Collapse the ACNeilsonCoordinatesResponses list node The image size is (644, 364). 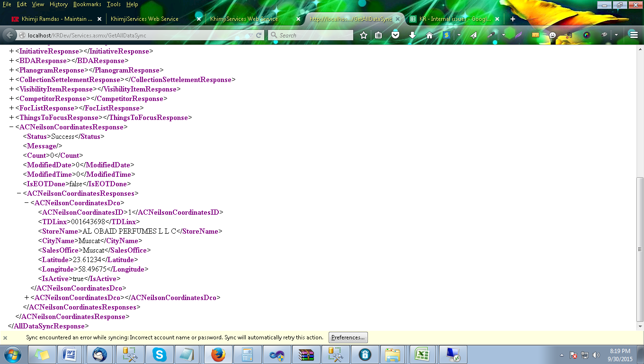(x=19, y=193)
